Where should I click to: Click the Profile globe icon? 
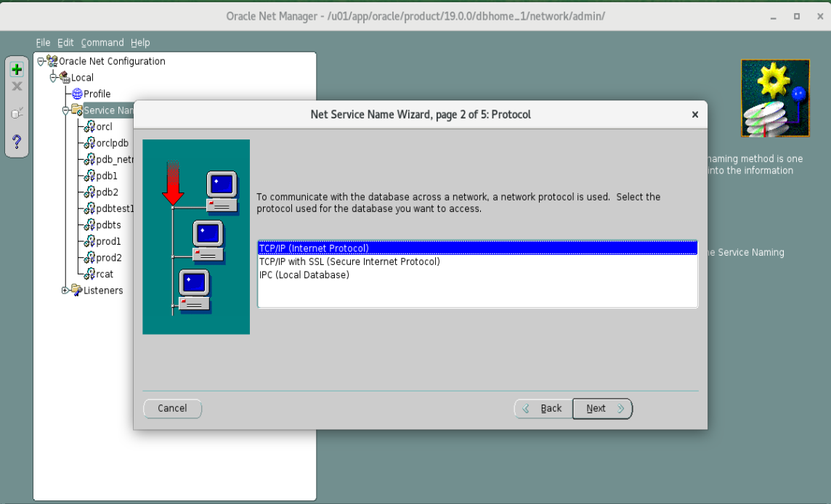coord(78,94)
